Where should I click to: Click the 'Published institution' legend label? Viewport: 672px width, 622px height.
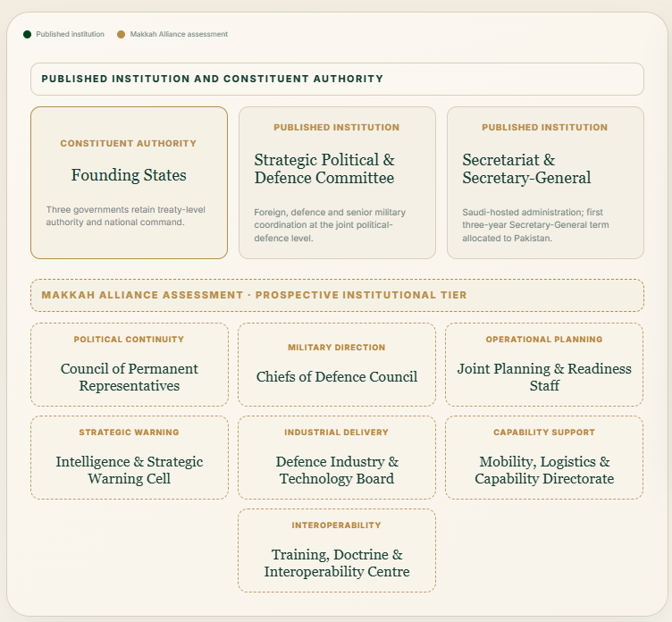click(70, 34)
